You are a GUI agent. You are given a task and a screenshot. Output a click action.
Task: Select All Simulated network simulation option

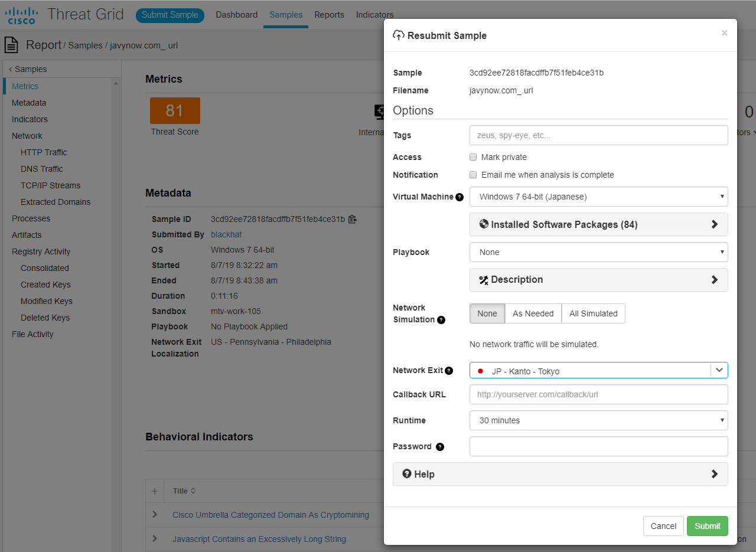pos(593,313)
